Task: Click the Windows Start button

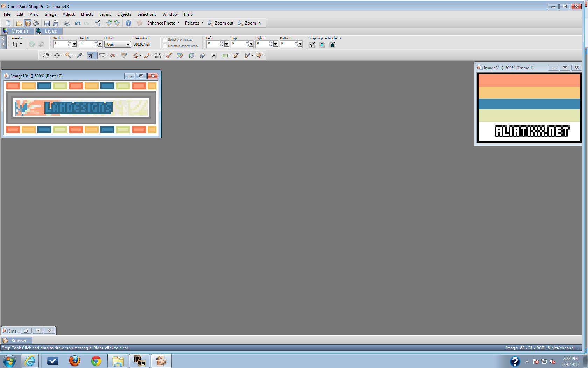Action: click(x=9, y=361)
